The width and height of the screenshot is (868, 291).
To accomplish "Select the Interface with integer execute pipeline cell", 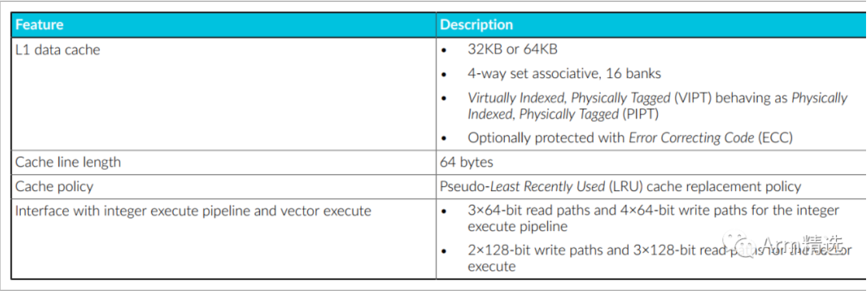I will (193, 211).
